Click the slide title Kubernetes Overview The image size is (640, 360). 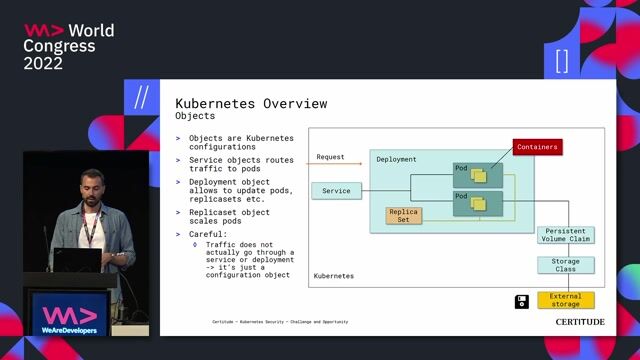pyautogui.click(x=251, y=103)
